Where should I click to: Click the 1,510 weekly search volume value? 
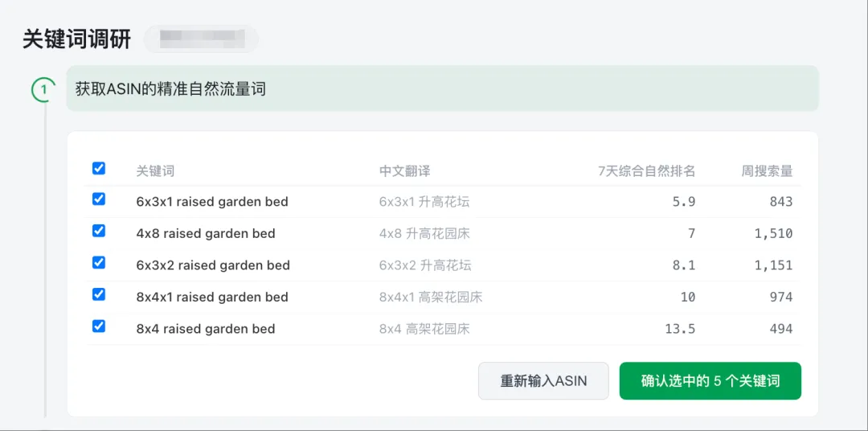[773, 234]
